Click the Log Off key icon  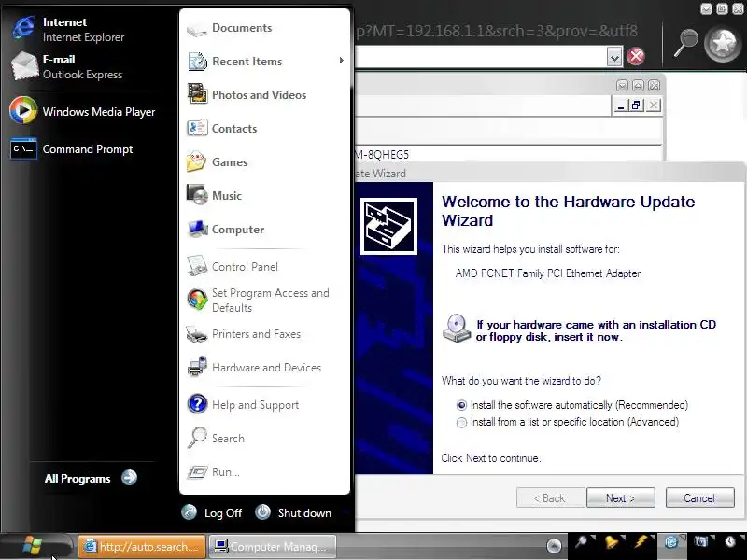pos(190,511)
